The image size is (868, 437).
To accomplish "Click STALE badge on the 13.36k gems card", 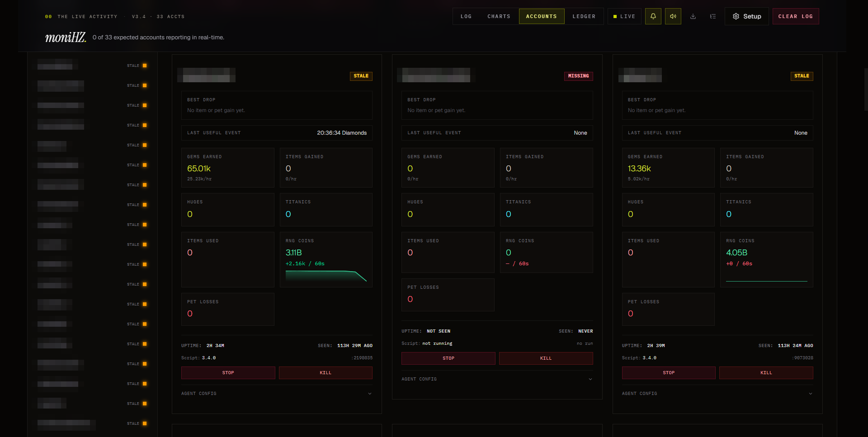I will [x=802, y=76].
